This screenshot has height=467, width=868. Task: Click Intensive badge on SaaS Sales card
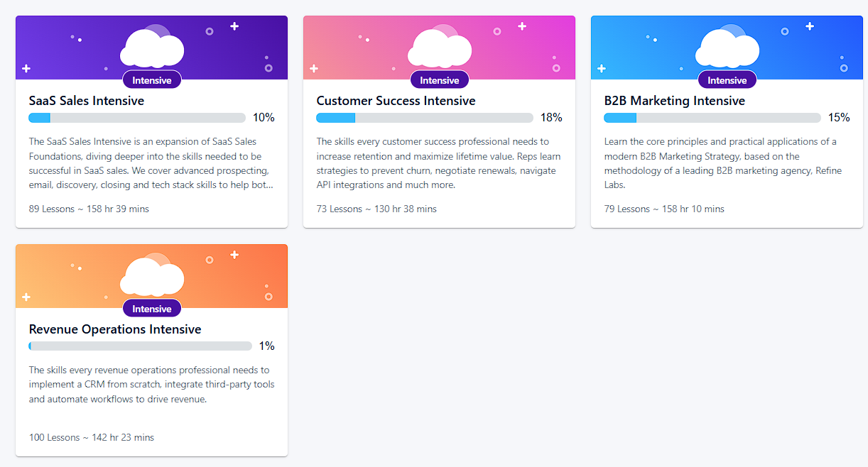pos(152,80)
